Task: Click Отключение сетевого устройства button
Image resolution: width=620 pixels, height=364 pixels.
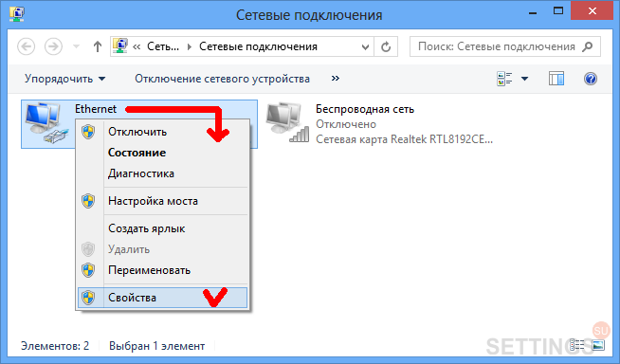Action: click(x=222, y=79)
